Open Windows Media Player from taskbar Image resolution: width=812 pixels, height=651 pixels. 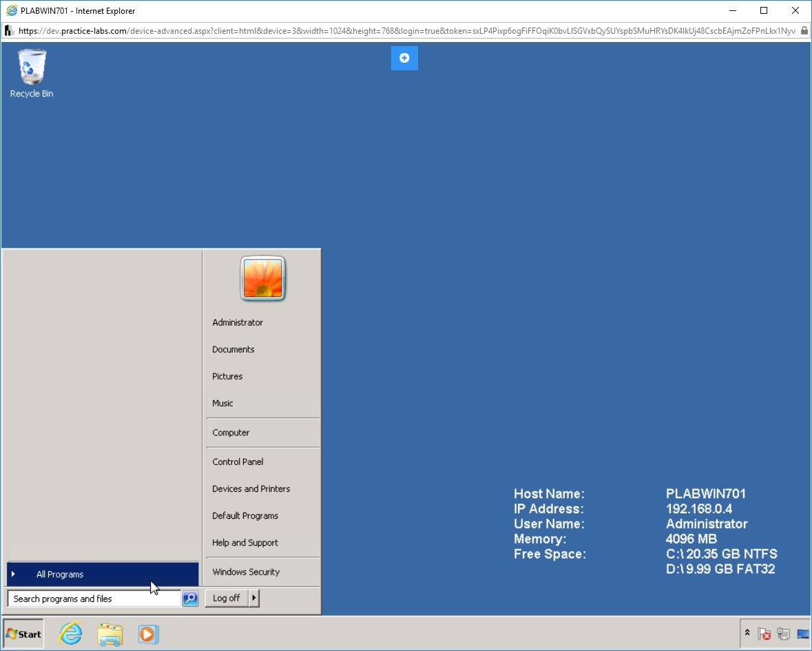click(148, 634)
